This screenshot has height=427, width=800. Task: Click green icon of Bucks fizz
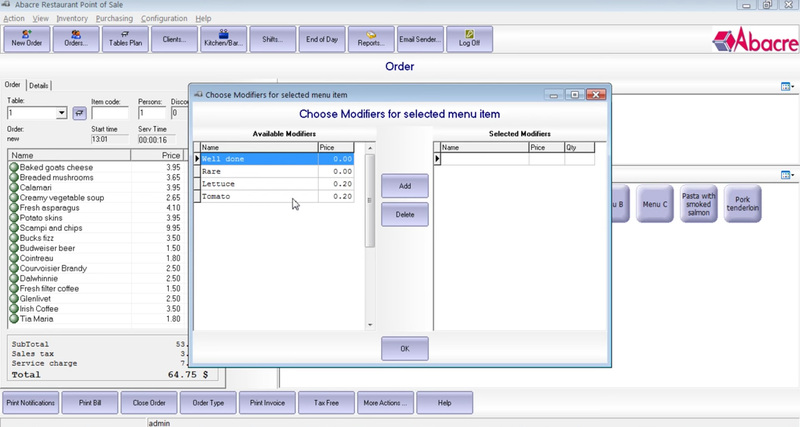click(14, 238)
